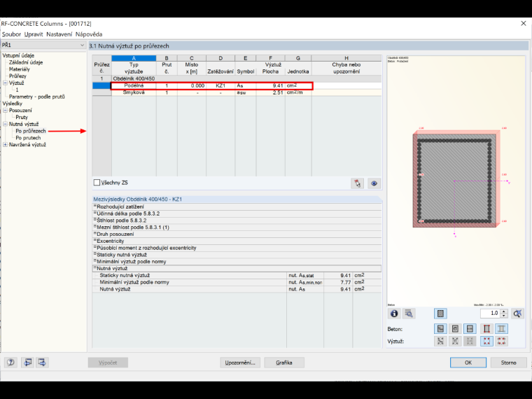Collapse the Výztuž tree node
This screenshot has height=399, width=532.
coord(5,83)
